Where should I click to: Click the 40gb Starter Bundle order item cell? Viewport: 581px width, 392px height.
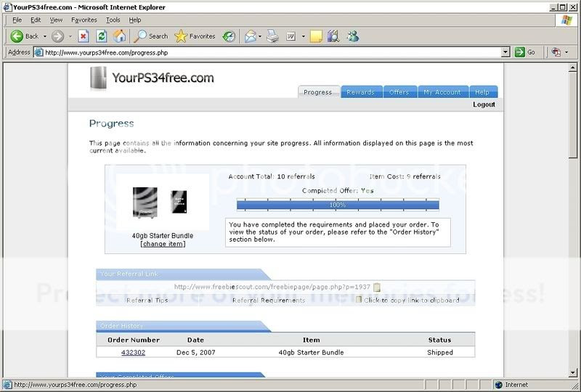tap(312, 352)
